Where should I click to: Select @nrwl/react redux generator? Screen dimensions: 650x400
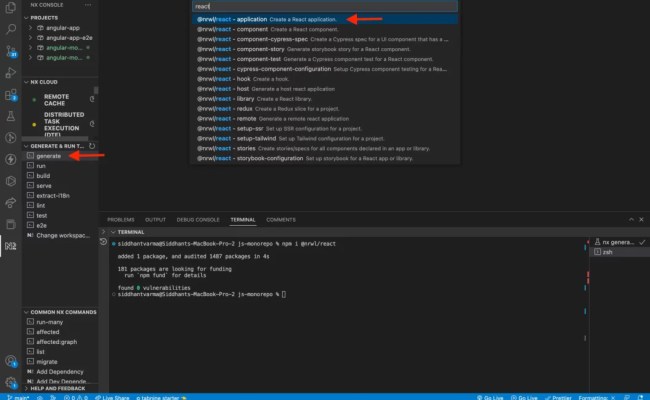point(325,109)
